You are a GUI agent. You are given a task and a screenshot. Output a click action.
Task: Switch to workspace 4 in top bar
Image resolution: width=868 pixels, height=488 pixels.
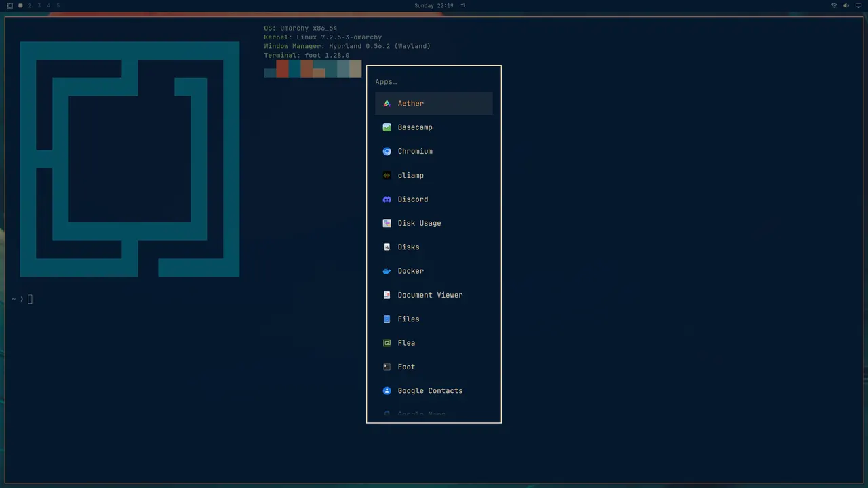(x=48, y=5)
